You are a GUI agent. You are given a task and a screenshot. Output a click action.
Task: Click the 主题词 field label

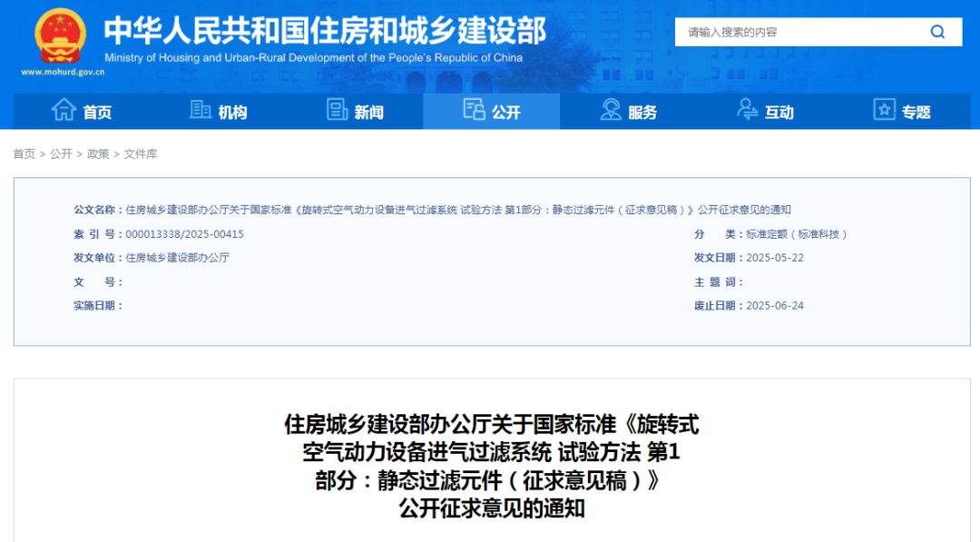pos(719,282)
